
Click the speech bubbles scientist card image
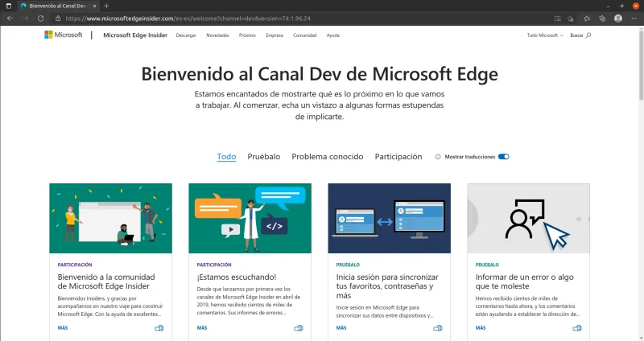click(x=250, y=218)
